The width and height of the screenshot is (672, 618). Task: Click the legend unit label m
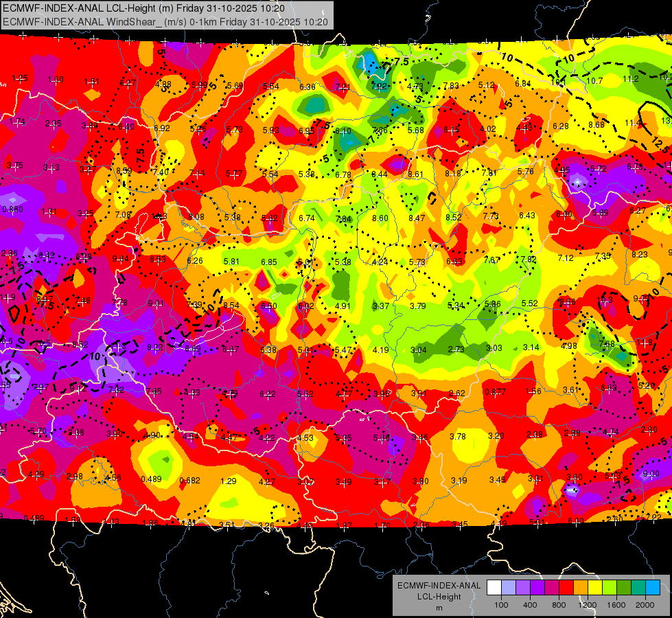coord(439,608)
